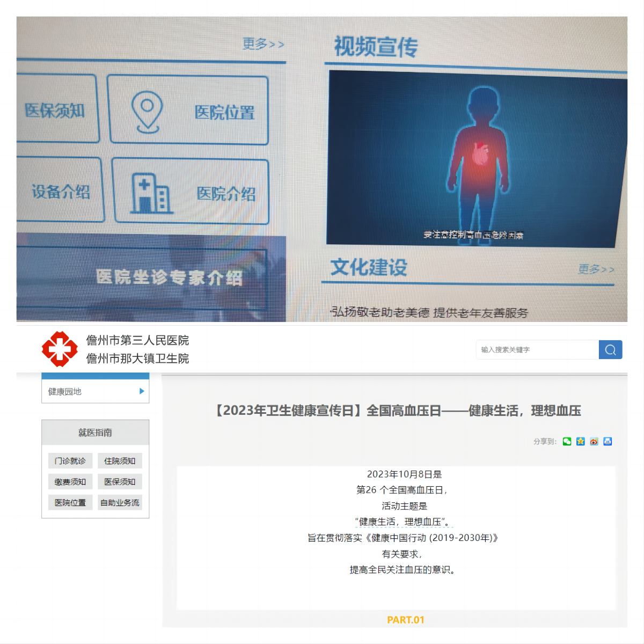Select 医院位置 in 就医指南 panel
The image size is (644, 644).
point(70,502)
